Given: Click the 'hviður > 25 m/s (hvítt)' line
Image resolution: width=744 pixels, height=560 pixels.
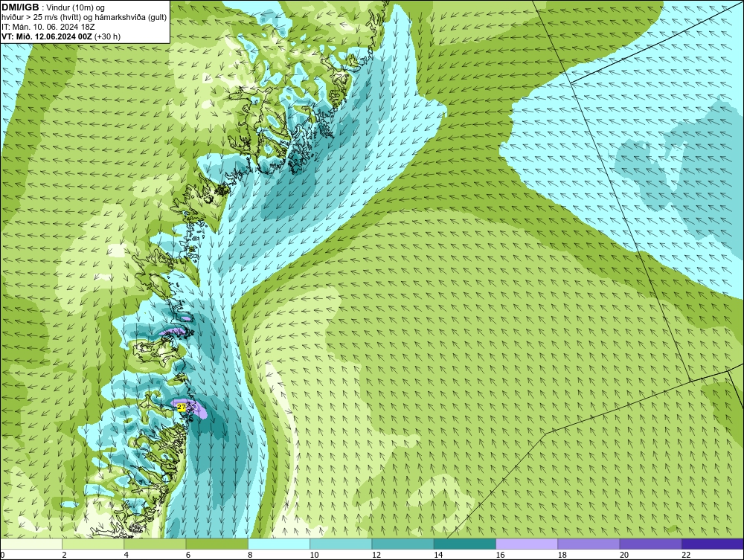Looking at the screenshot, I should click(x=84, y=17).
